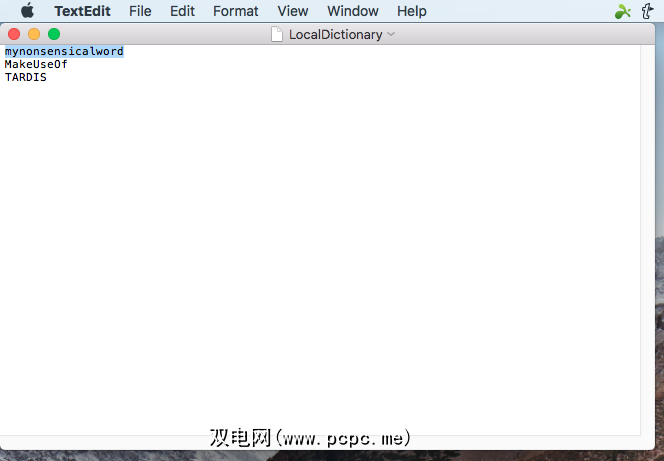Click the green sprout menu bar icon
Viewport: 664px width, 461px height.
tap(622, 11)
